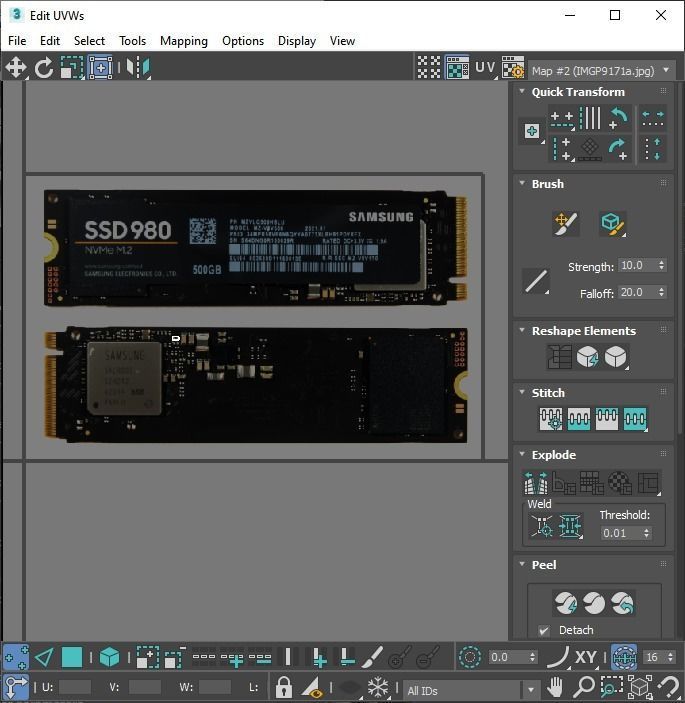The image size is (685, 703).
Task: Select the Relax brush icon
Action: point(612,223)
